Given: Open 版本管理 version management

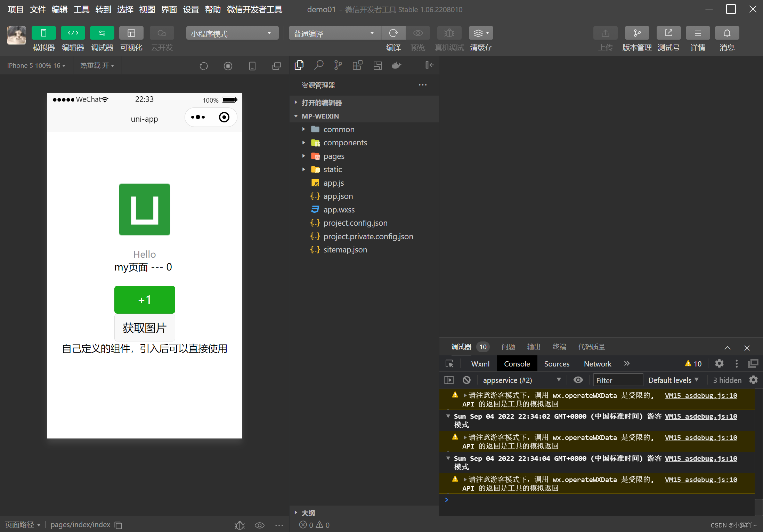Looking at the screenshot, I should (x=637, y=33).
